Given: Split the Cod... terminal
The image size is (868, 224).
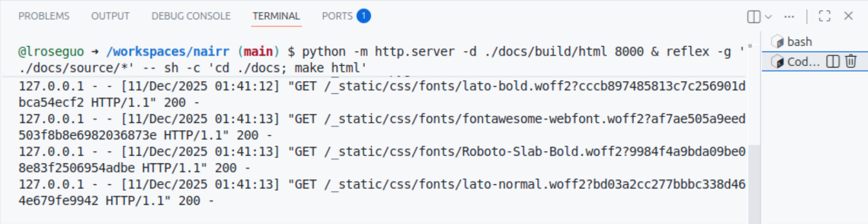Looking at the screenshot, I should click(833, 61).
